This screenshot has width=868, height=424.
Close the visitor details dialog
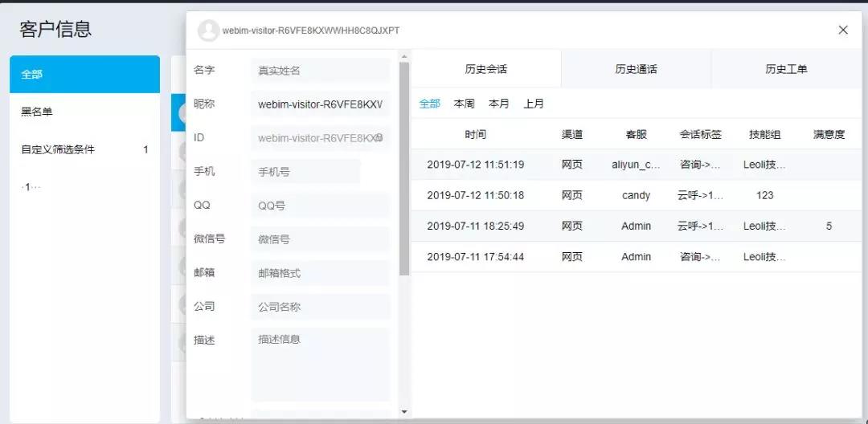coord(843,30)
